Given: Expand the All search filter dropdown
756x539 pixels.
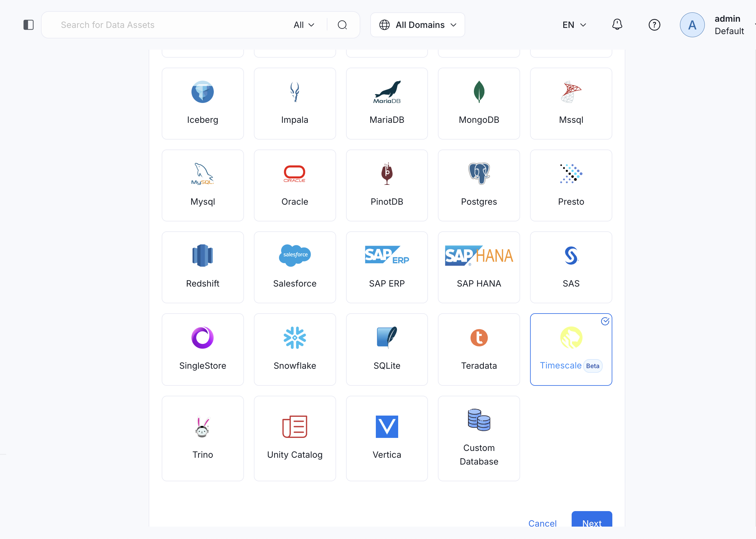Looking at the screenshot, I should tap(304, 25).
